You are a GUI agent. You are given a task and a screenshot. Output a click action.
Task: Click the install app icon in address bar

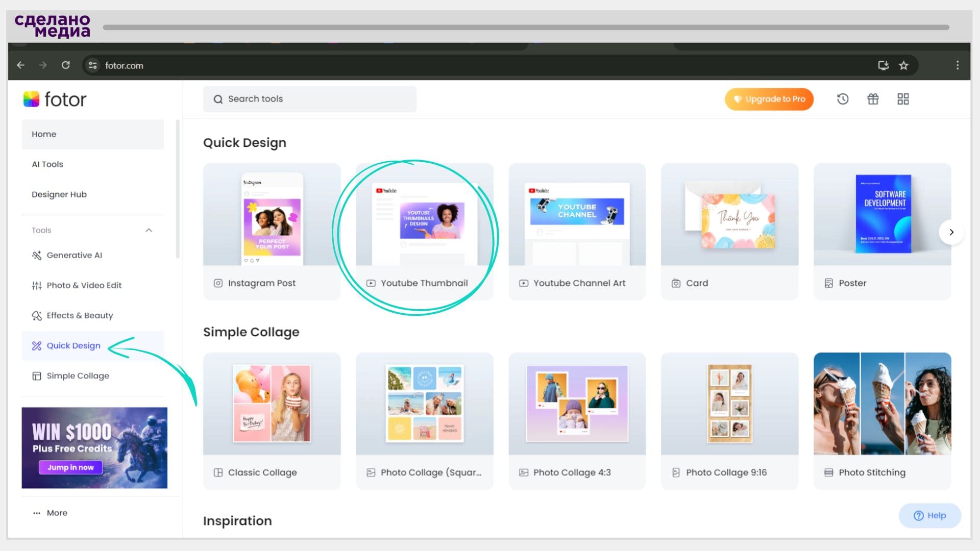click(x=883, y=65)
